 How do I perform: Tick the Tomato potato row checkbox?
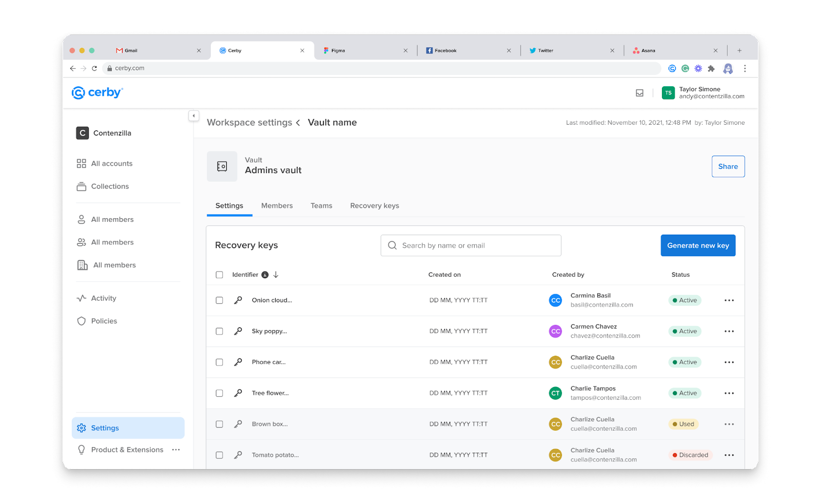point(219,455)
